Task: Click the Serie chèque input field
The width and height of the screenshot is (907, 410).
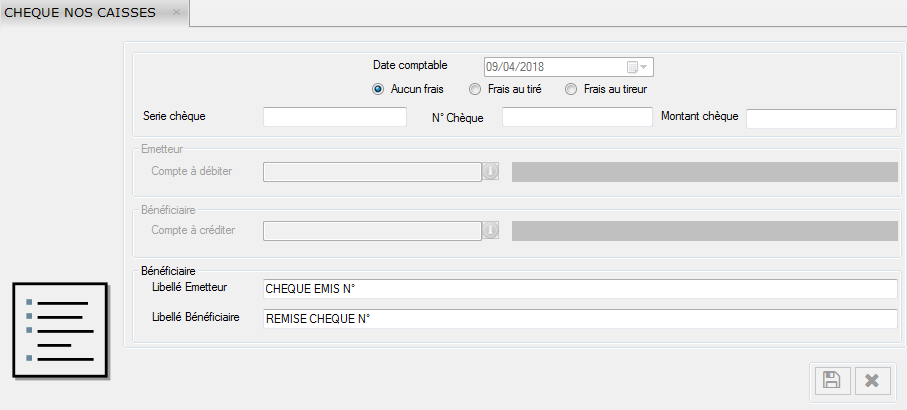Action: click(x=334, y=118)
